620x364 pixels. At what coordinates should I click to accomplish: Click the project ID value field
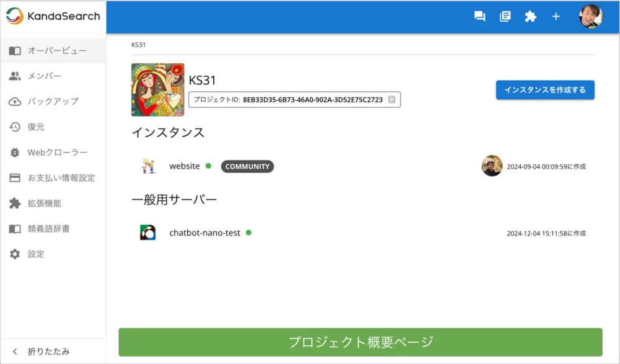click(x=294, y=100)
